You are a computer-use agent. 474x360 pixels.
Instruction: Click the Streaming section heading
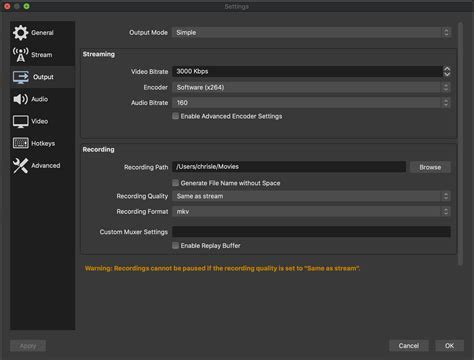[x=99, y=54]
